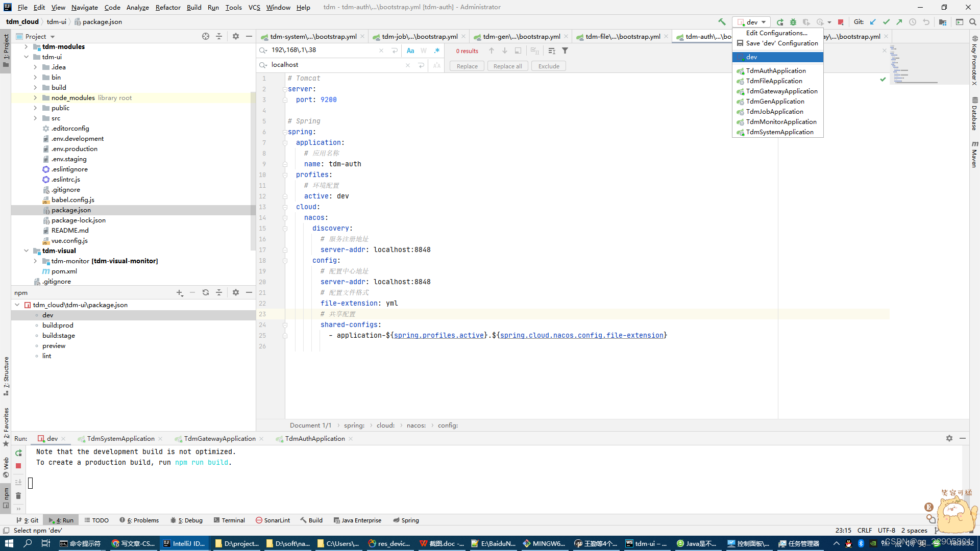Image resolution: width=980 pixels, height=551 pixels.
Task: Click the Replace all button
Action: click(x=507, y=66)
